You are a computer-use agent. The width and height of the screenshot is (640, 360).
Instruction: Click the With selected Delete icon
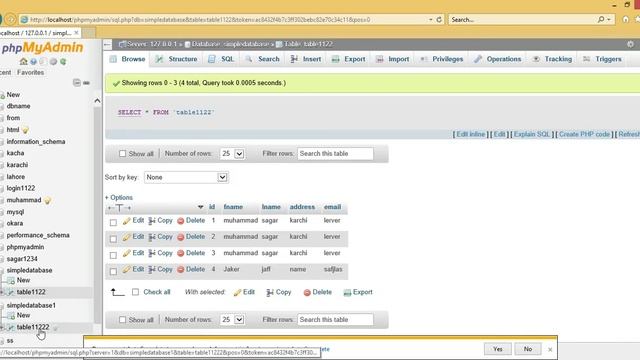[307, 293]
